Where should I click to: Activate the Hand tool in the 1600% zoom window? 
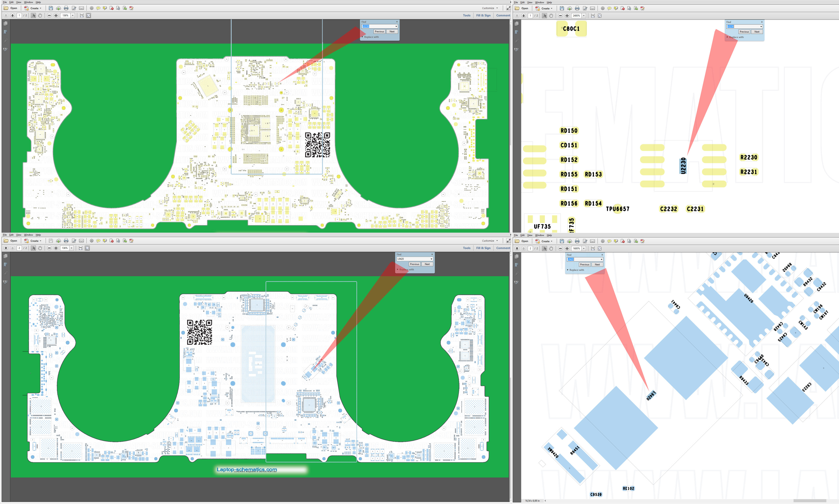click(x=551, y=249)
